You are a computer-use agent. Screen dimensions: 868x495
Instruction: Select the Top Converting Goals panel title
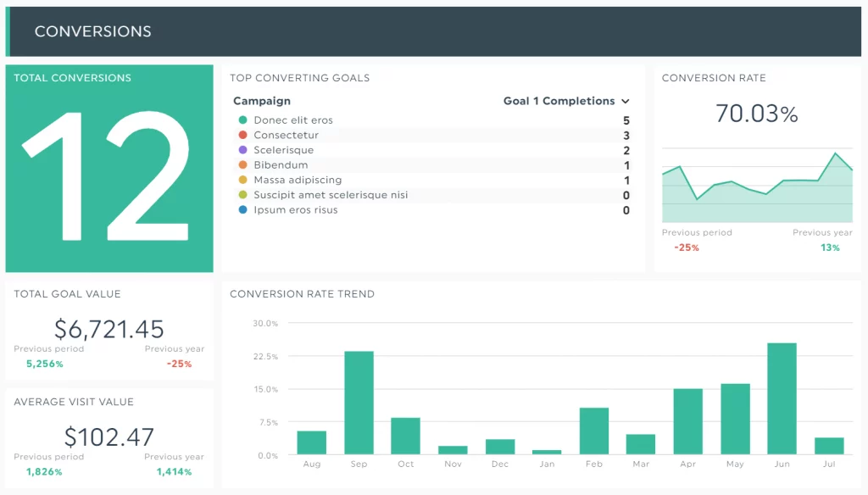(x=301, y=78)
